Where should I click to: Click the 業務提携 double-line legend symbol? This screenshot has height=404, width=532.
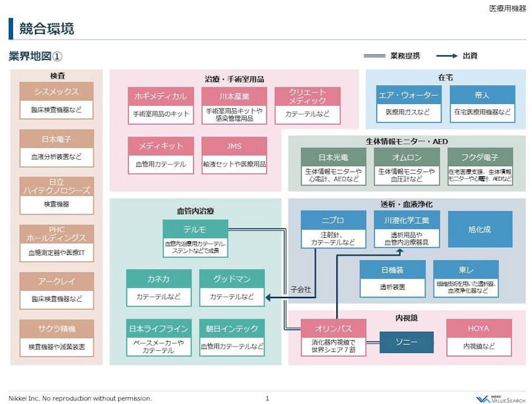[374, 56]
